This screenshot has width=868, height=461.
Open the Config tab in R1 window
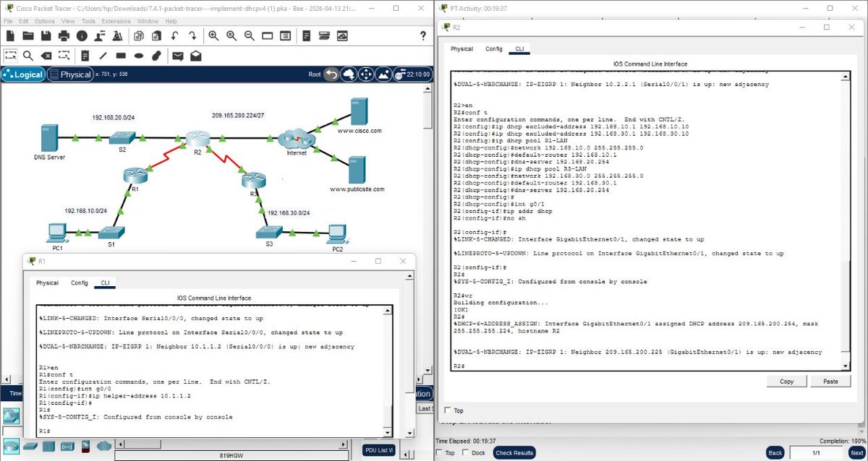(x=80, y=283)
